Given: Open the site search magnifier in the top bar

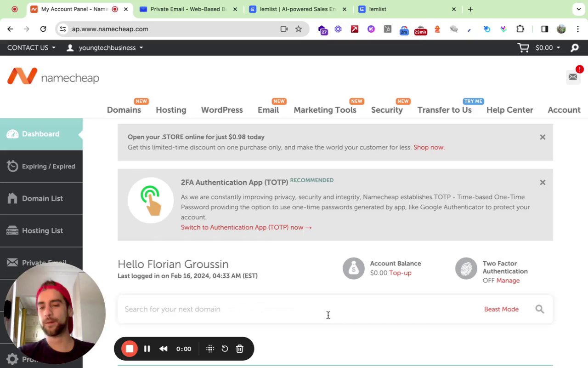Looking at the screenshot, I should tap(575, 48).
